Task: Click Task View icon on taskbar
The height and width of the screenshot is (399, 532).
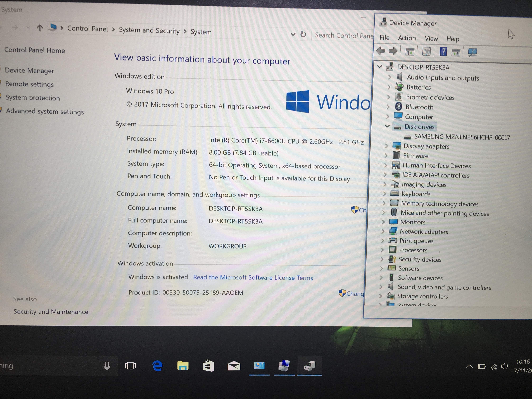Action: [130, 366]
